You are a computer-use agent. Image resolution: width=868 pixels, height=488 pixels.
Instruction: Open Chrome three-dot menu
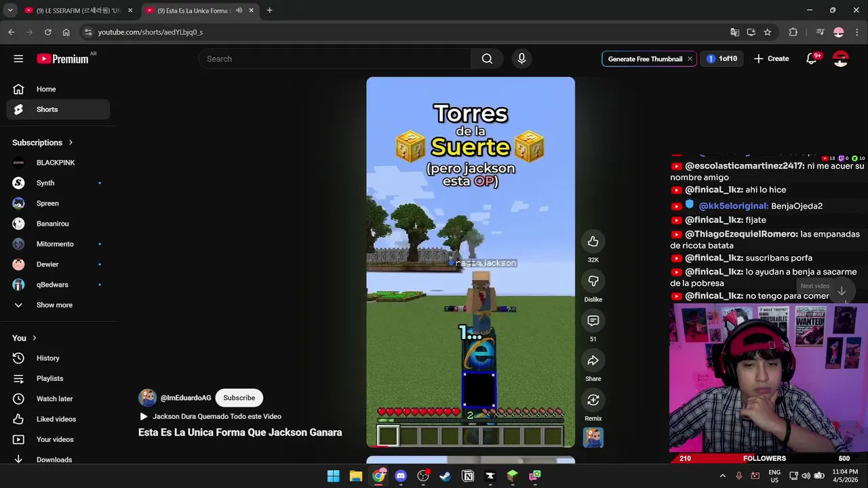(x=856, y=32)
